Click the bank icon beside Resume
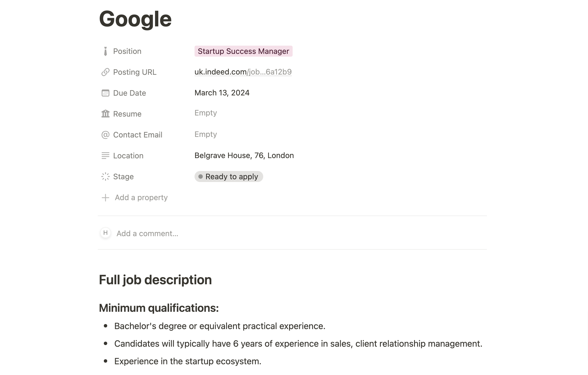The width and height of the screenshot is (588, 375). (106, 114)
